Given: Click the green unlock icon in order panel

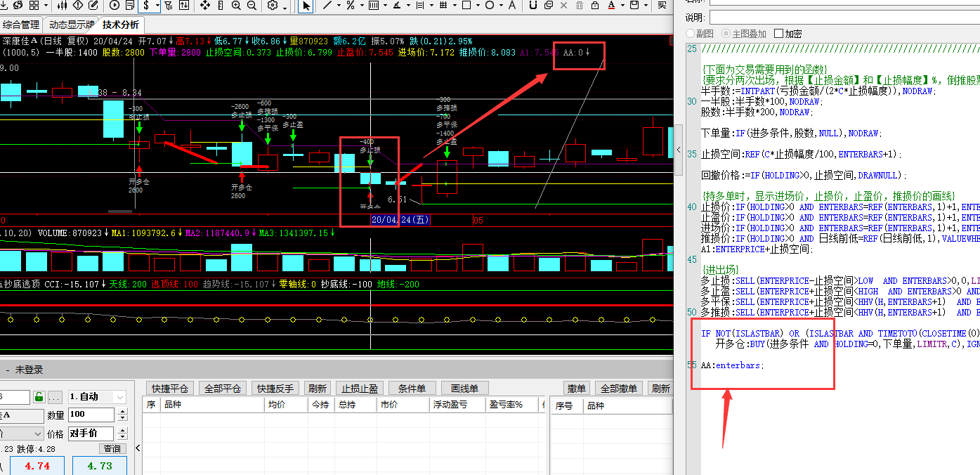Looking at the screenshot, I should pos(39,397).
